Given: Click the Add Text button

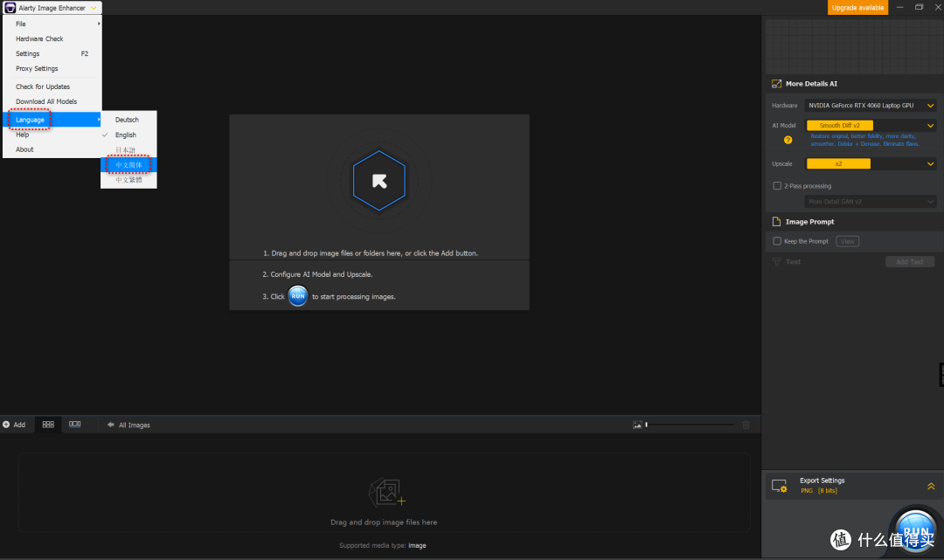Looking at the screenshot, I should [910, 262].
